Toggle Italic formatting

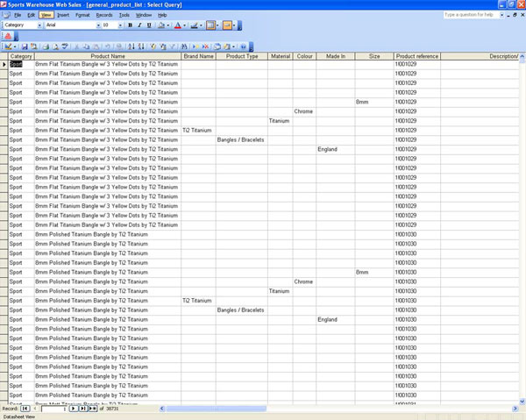pyautogui.click(x=139, y=25)
